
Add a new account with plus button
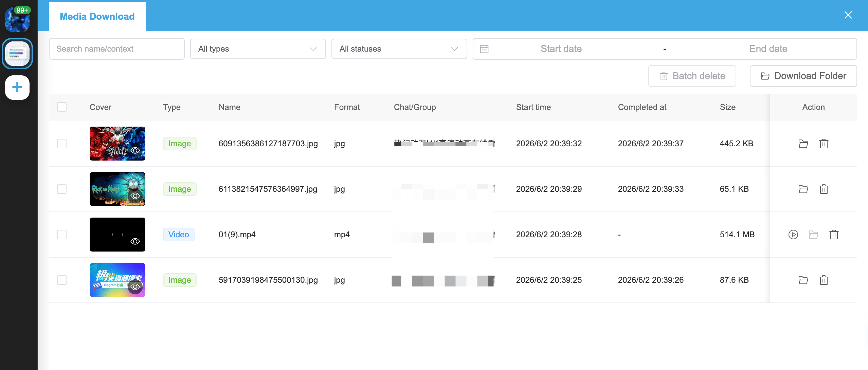point(17,88)
